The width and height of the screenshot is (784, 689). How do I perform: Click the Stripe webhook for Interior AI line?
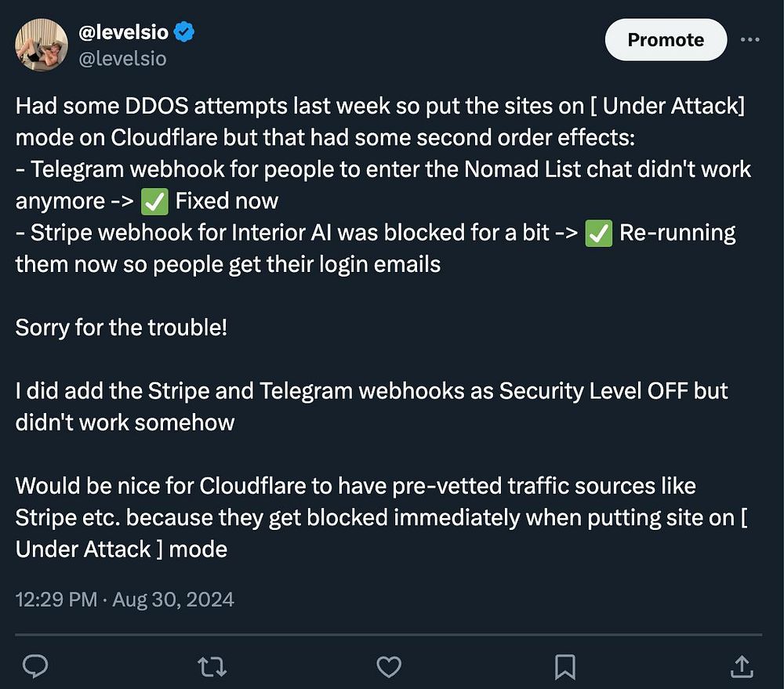pos(376,248)
